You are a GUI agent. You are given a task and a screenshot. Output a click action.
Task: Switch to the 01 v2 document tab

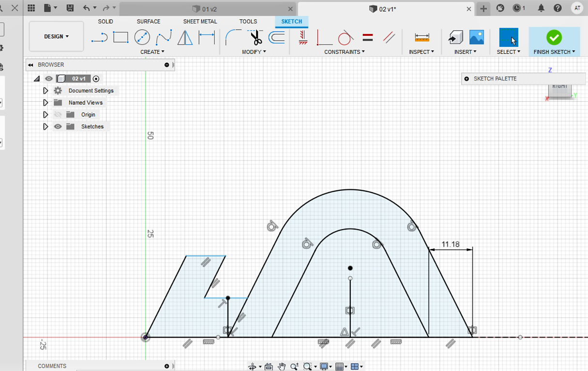tap(208, 9)
